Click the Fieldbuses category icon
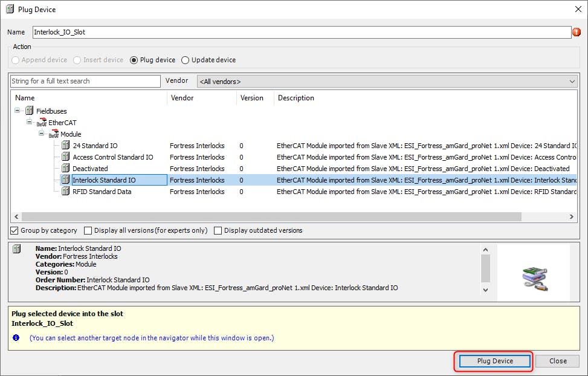The width and height of the screenshot is (588, 376). [29, 111]
